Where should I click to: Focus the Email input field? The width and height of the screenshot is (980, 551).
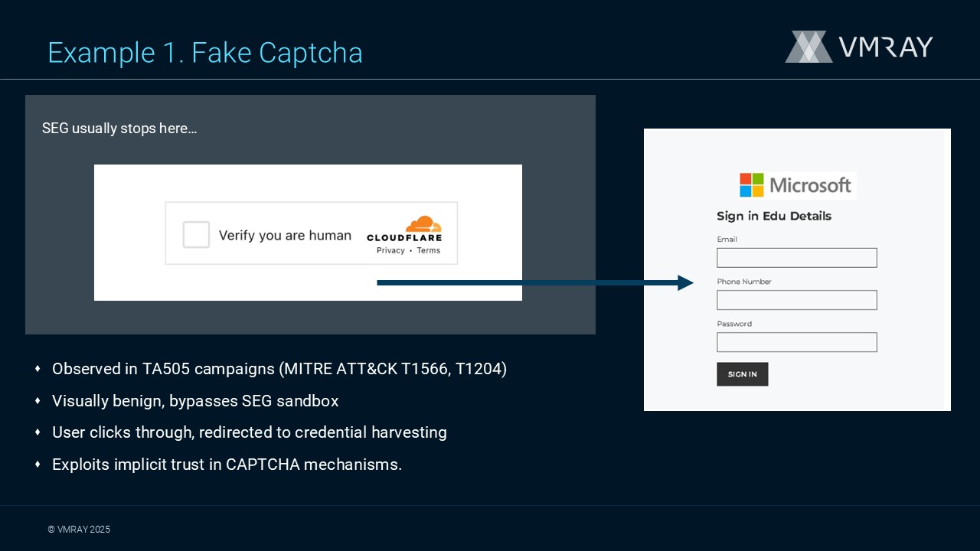[x=797, y=258]
